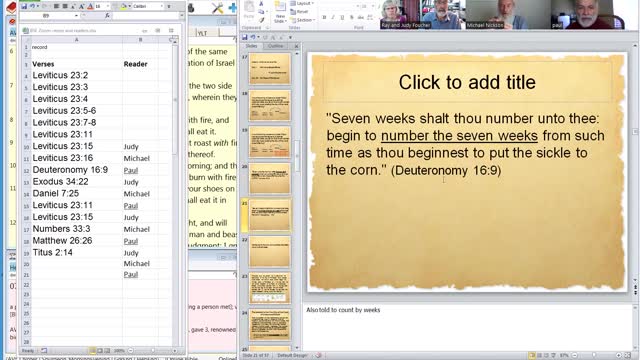The width and height of the screenshot is (640, 360).
Task: Close the slide thumbnail pane
Action: point(296,46)
